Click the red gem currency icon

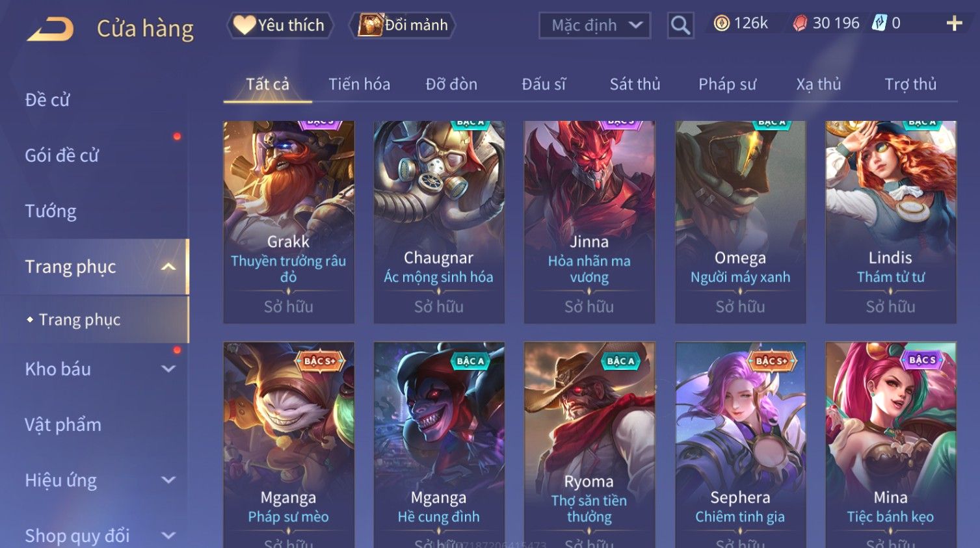(x=800, y=23)
